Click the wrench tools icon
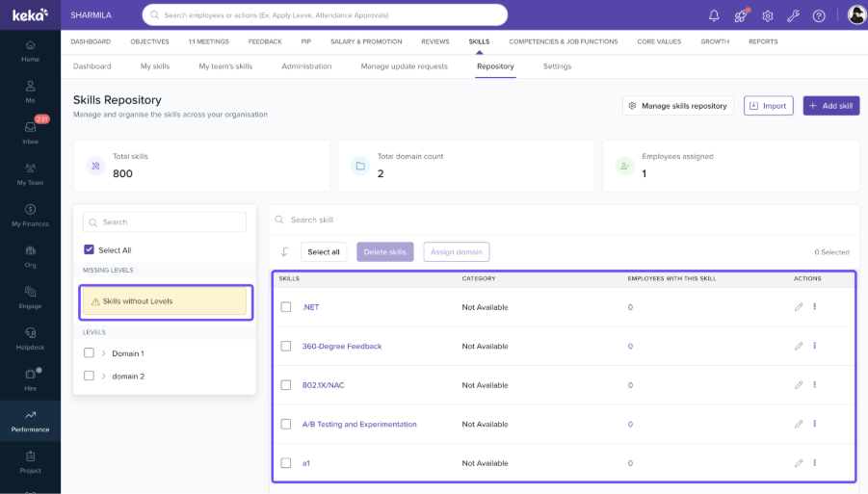The image size is (868, 494). coord(793,16)
